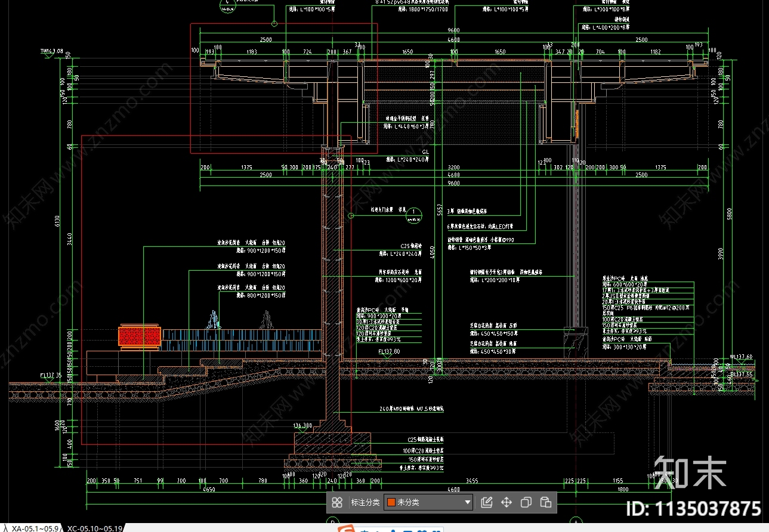Click the TW143.08 elevation label
The width and height of the screenshot is (769, 532).
(x=51, y=51)
